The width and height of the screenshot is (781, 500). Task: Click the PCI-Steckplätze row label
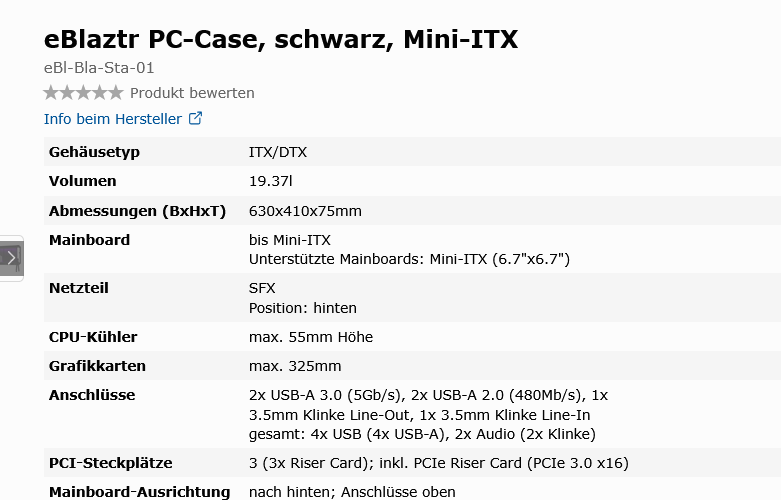[111, 463]
